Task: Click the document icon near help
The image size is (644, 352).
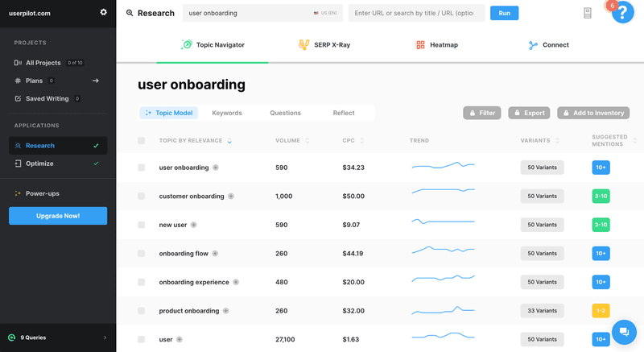Action: point(588,13)
